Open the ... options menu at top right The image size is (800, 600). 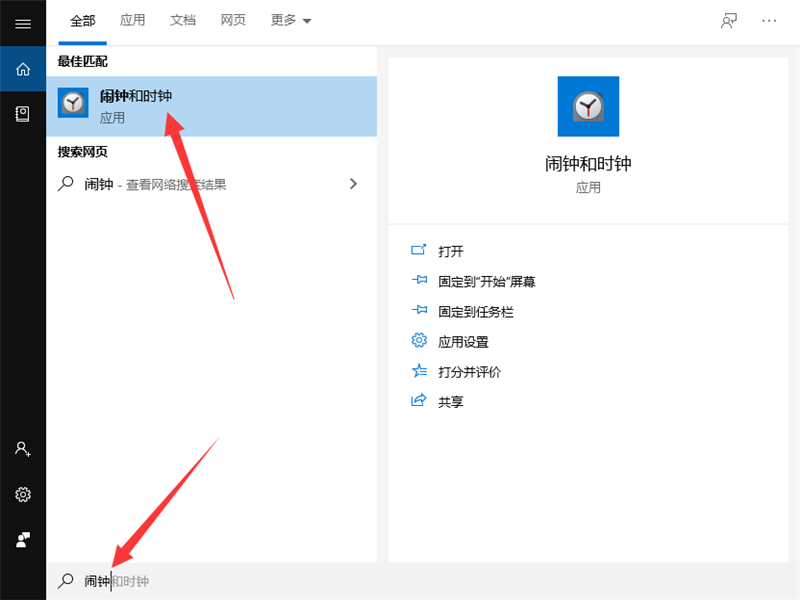pos(768,20)
